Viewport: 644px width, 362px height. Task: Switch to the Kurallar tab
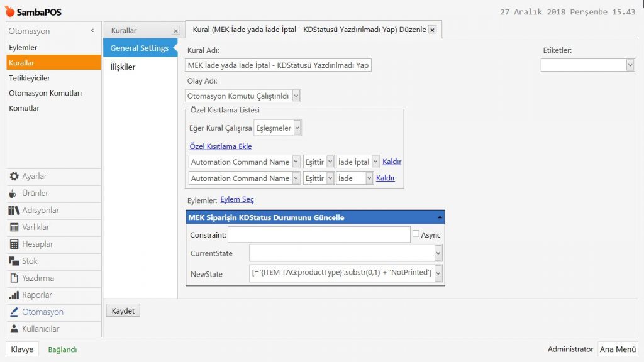click(124, 30)
